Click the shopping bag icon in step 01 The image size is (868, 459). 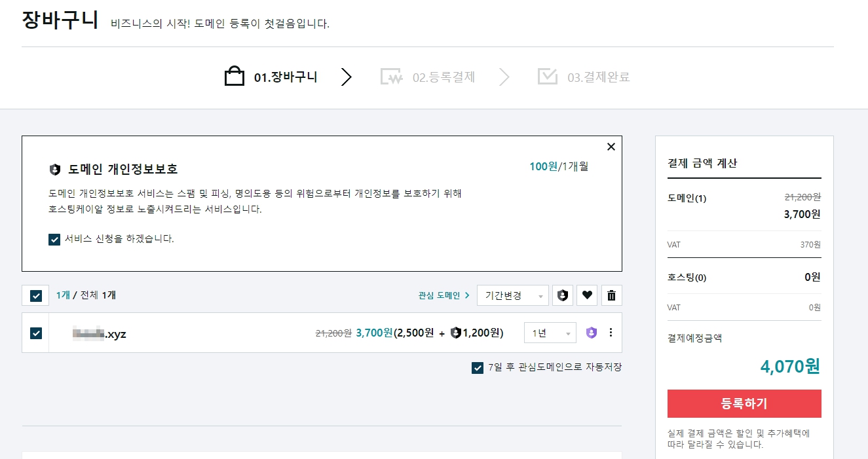click(234, 75)
